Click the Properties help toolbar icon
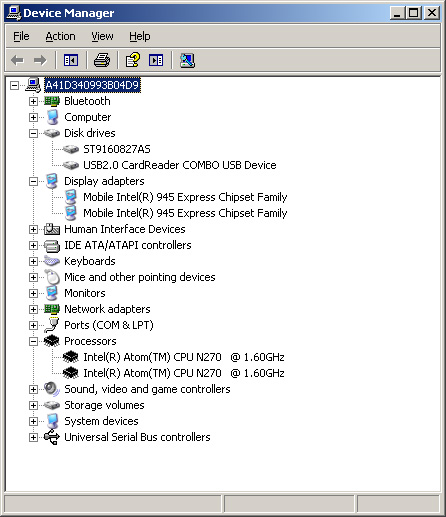The width and height of the screenshot is (446, 517). click(x=133, y=60)
